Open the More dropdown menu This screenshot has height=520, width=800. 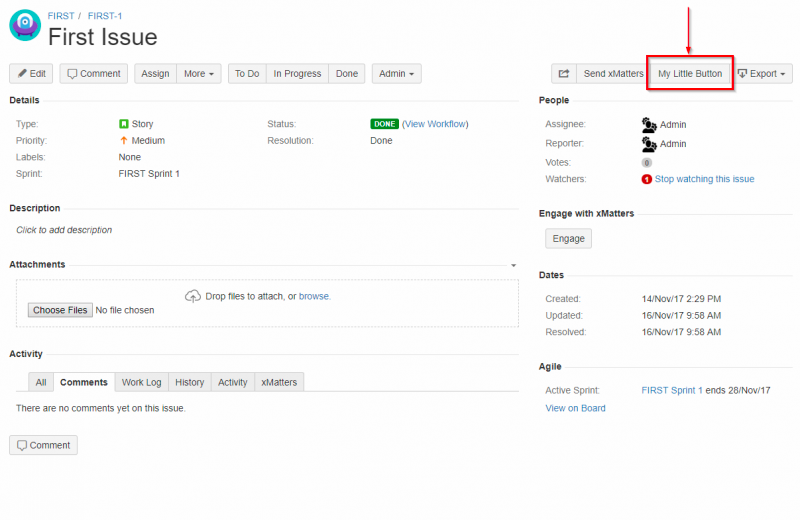[199, 73]
